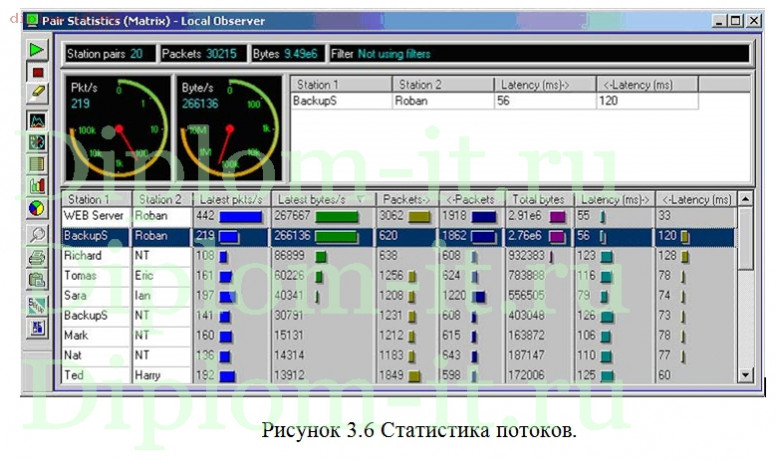Select the highlighted BackupS Roban row
The width and height of the screenshot is (776, 460).
399,236
